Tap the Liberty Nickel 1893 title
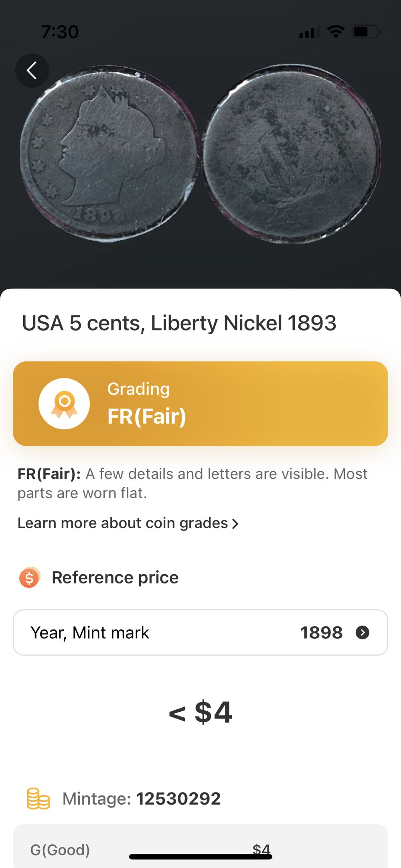The width and height of the screenshot is (401, 868). tap(179, 323)
